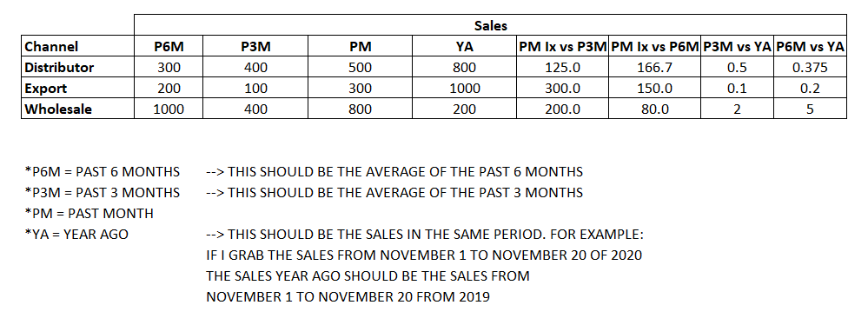Click the *YA = YEAR AGO note
Viewport: 868px width, 325px height.
76,235
